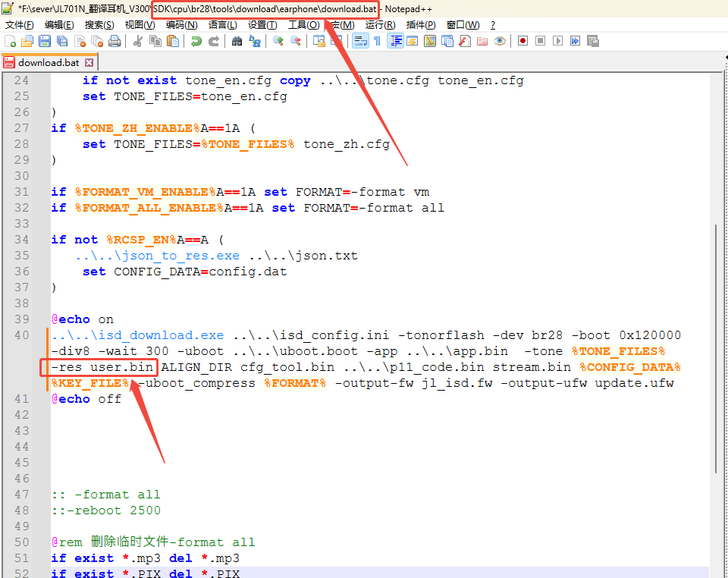The width and height of the screenshot is (728, 578).
Task: Toggle synchronized vertical scrolling
Action: 318,41
